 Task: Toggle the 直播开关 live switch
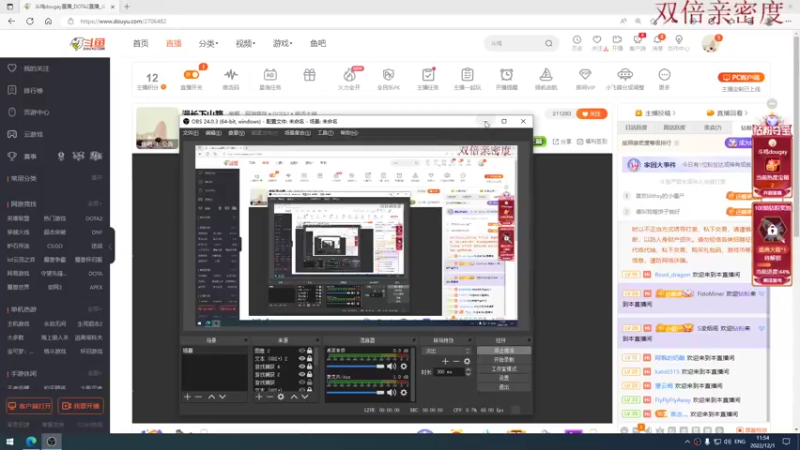point(192,74)
